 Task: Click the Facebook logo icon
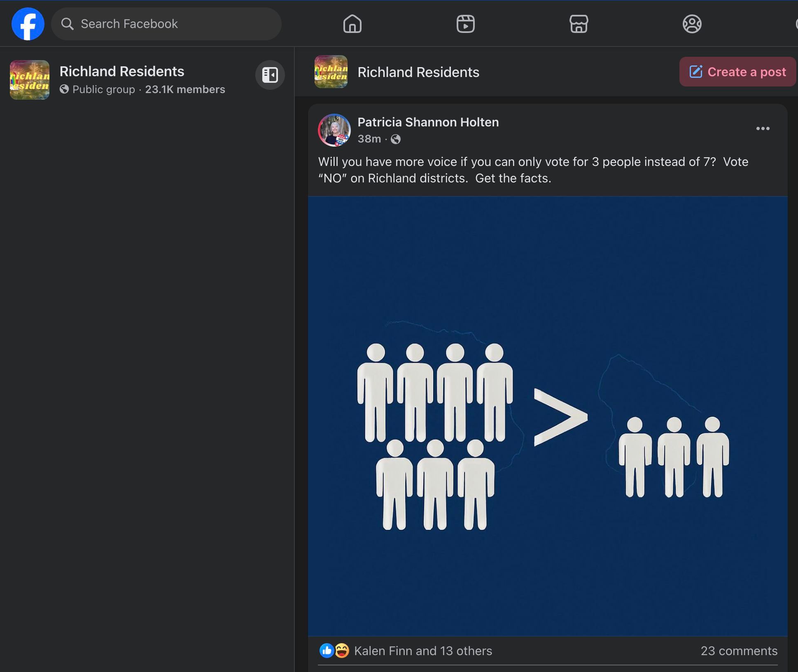pos(28,24)
